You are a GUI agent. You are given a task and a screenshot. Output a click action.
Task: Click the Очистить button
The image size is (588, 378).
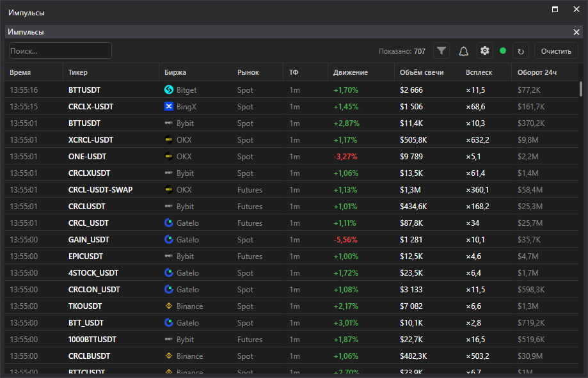[x=556, y=51]
